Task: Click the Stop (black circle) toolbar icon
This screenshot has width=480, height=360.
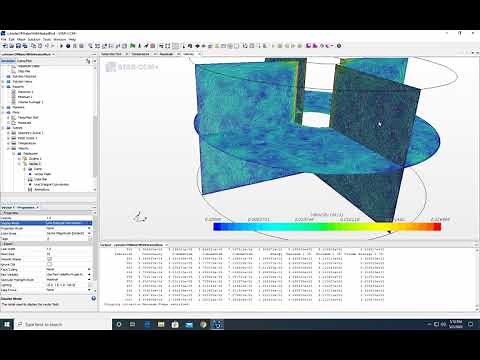Action: coord(68,46)
